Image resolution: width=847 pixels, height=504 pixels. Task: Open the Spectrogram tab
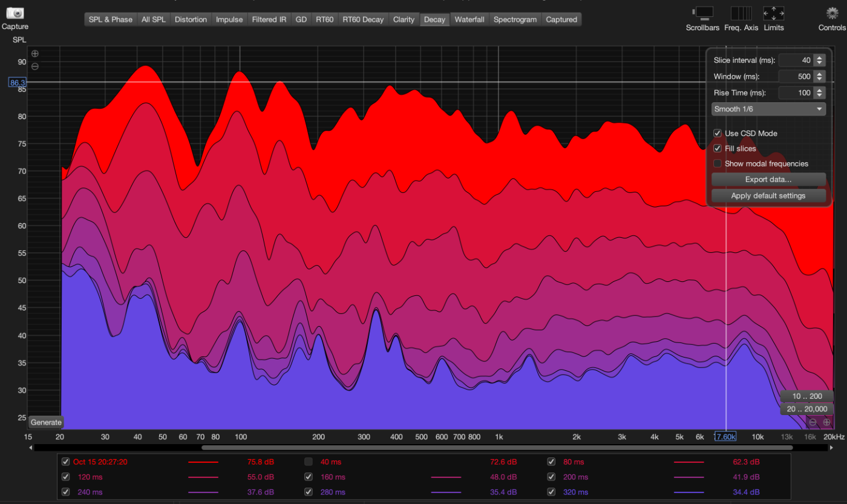point(515,19)
